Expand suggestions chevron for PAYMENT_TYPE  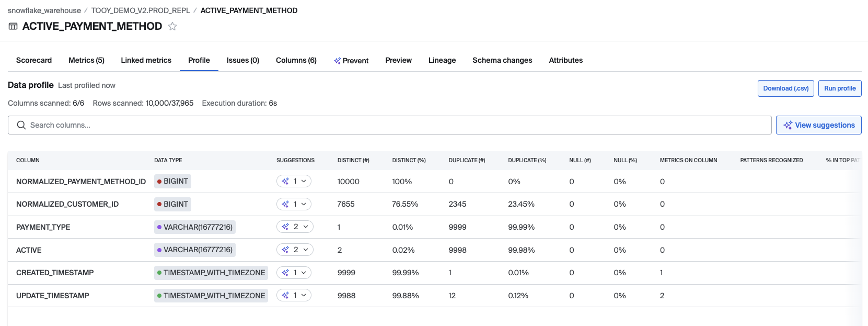click(306, 227)
